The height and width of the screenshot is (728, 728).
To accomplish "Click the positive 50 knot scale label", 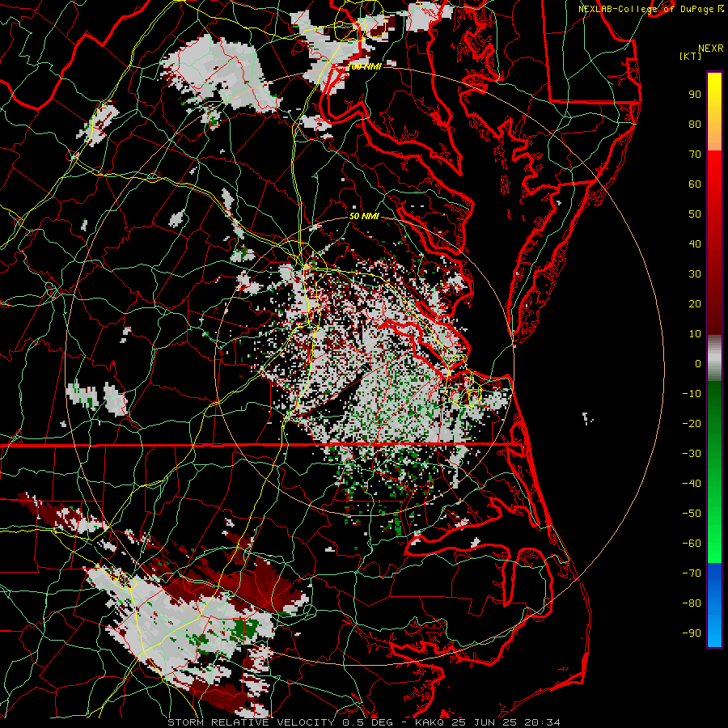I will tap(695, 214).
